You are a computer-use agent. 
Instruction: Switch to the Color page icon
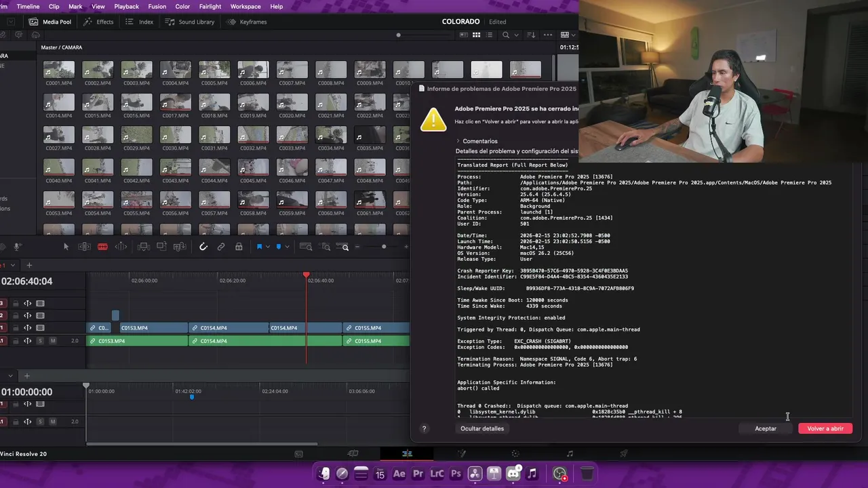coord(515,453)
